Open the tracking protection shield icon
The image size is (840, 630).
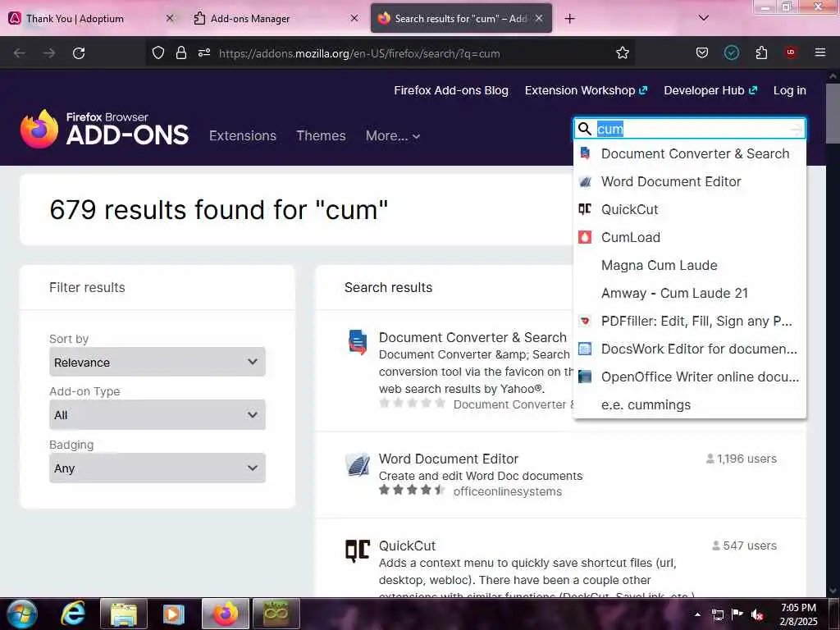[158, 52]
